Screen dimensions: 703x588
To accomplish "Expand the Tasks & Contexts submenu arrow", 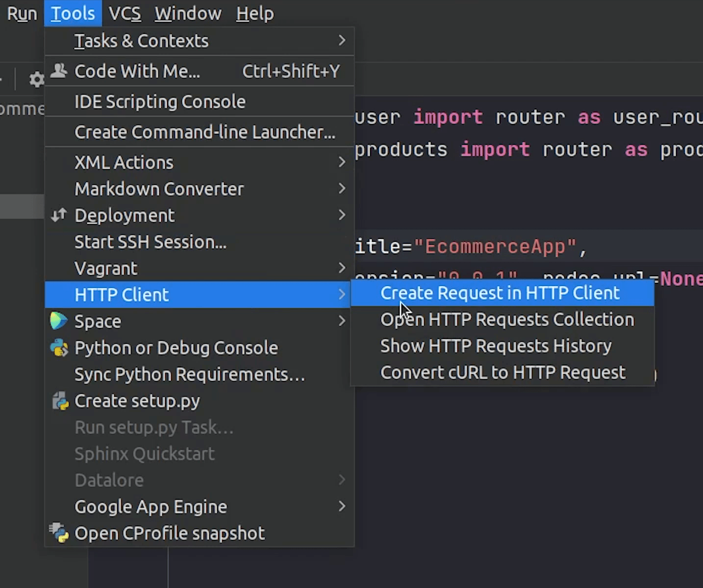I will click(342, 41).
